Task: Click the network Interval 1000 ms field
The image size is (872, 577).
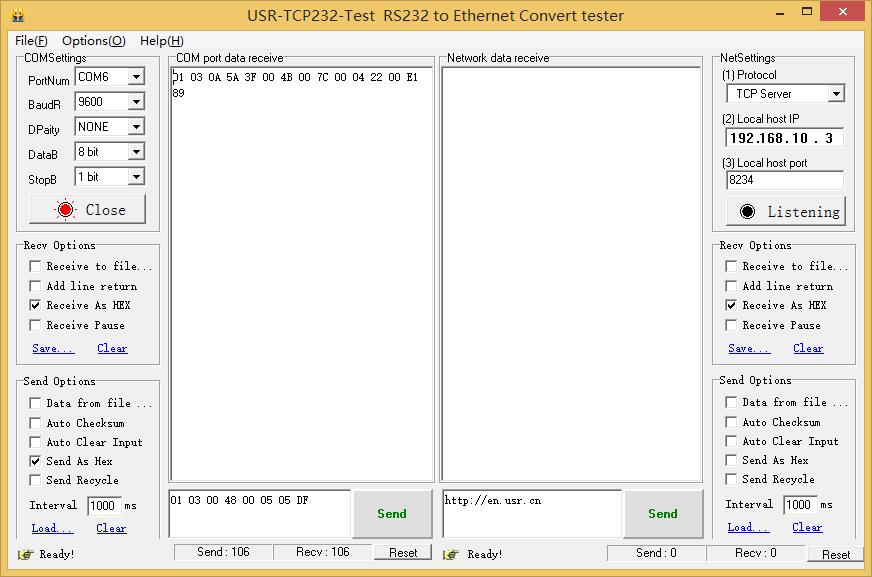Action: click(x=800, y=504)
